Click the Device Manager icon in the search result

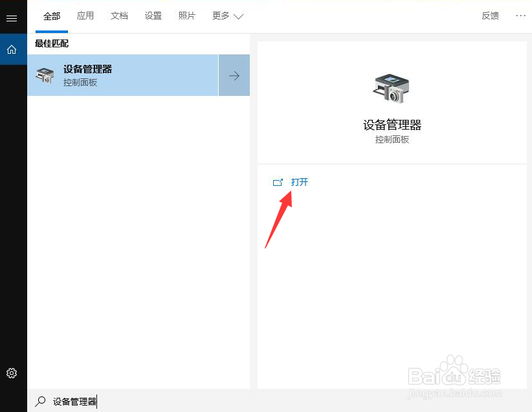pyautogui.click(x=44, y=75)
